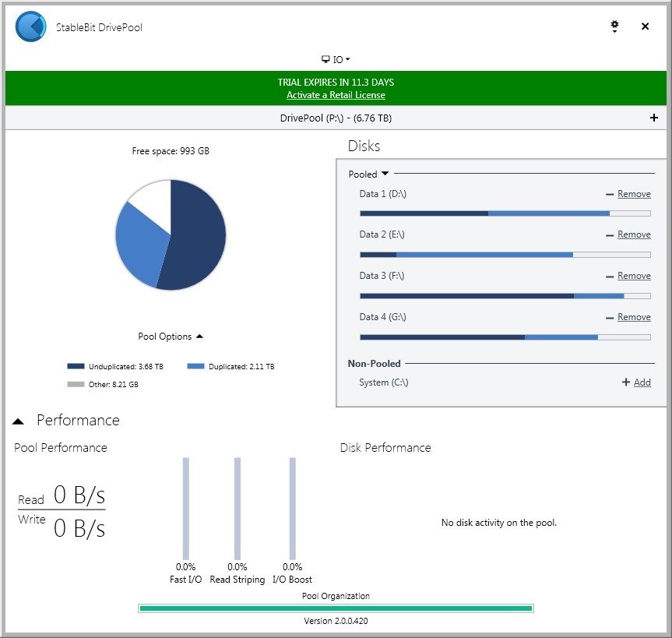The height and width of the screenshot is (638, 672).
Task: Click the No disk activity message
Action: tap(499, 523)
